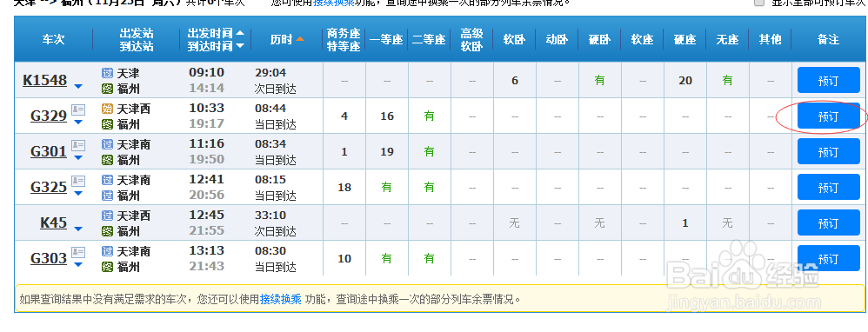Click the 过 icon before 福州 in G325 row

107,196
